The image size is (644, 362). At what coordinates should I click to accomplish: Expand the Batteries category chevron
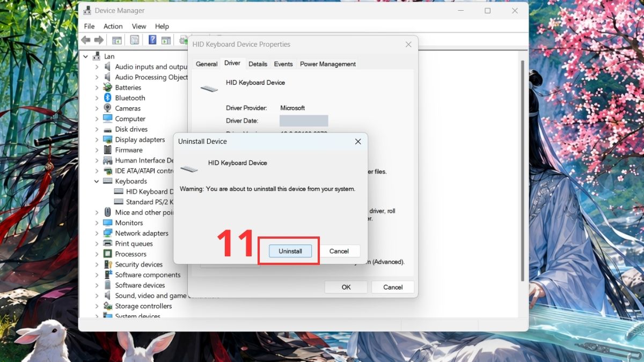[x=97, y=88]
